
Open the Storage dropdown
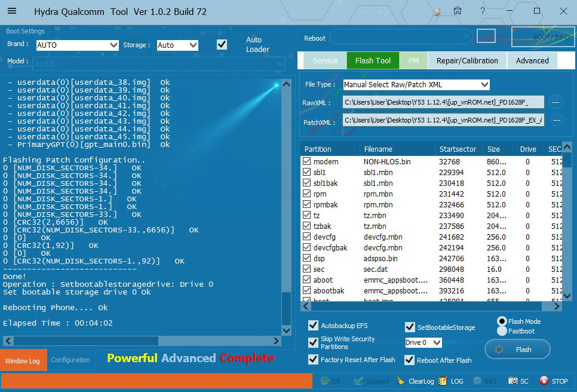click(177, 45)
